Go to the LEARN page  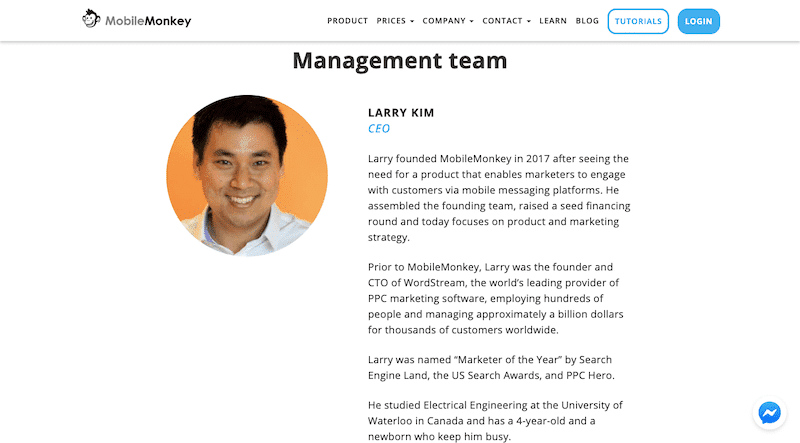[x=553, y=21]
